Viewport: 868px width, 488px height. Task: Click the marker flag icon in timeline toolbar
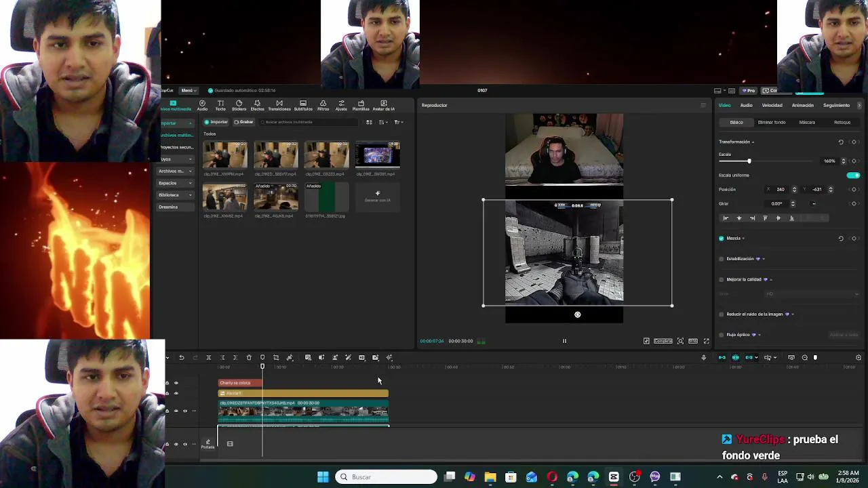(x=262, y=358)
